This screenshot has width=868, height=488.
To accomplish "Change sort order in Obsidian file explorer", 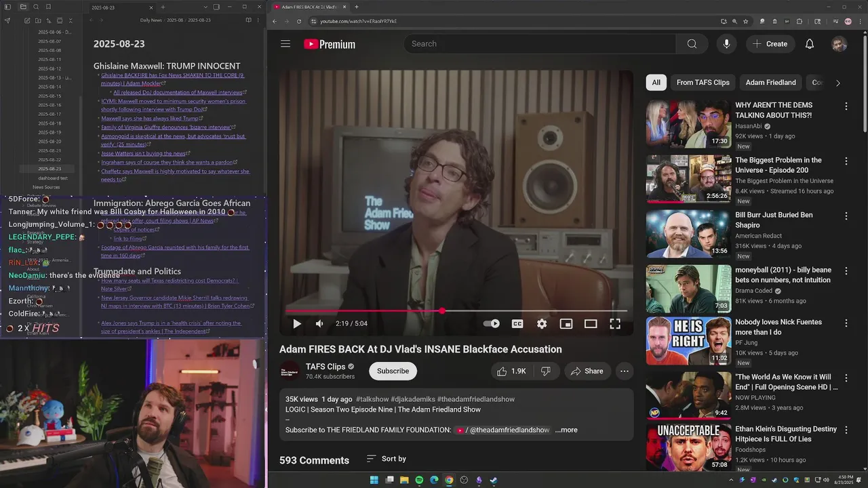I will pyautogui.click(x=49, y=21).
